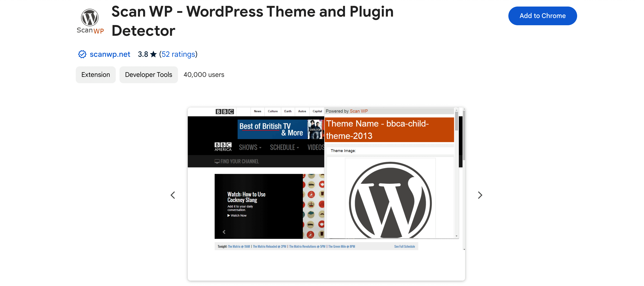Click the extension title heading
Image resolution: width=644 pixels, height=286 pixels.
click(253, 21)
